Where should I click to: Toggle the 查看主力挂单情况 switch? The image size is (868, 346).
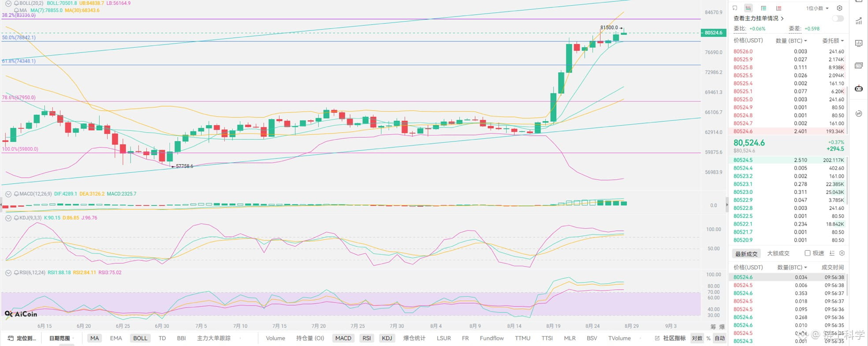coord(838,19)
